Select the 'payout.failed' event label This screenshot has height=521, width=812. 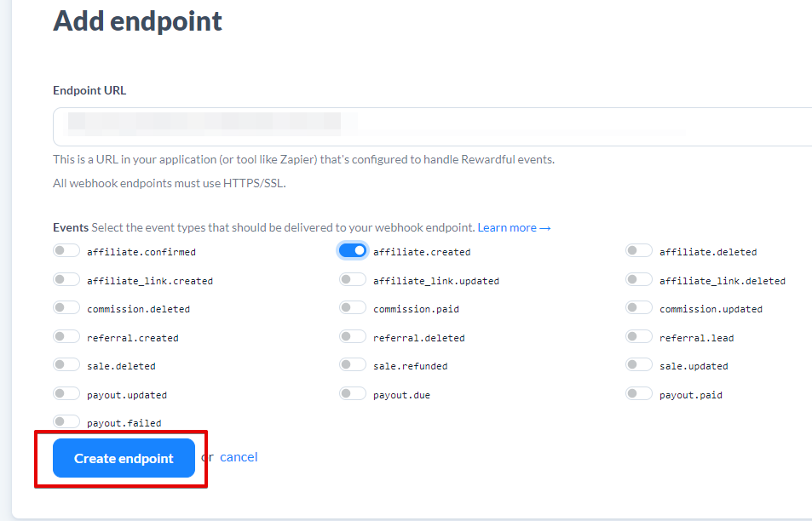coord(124,423)
